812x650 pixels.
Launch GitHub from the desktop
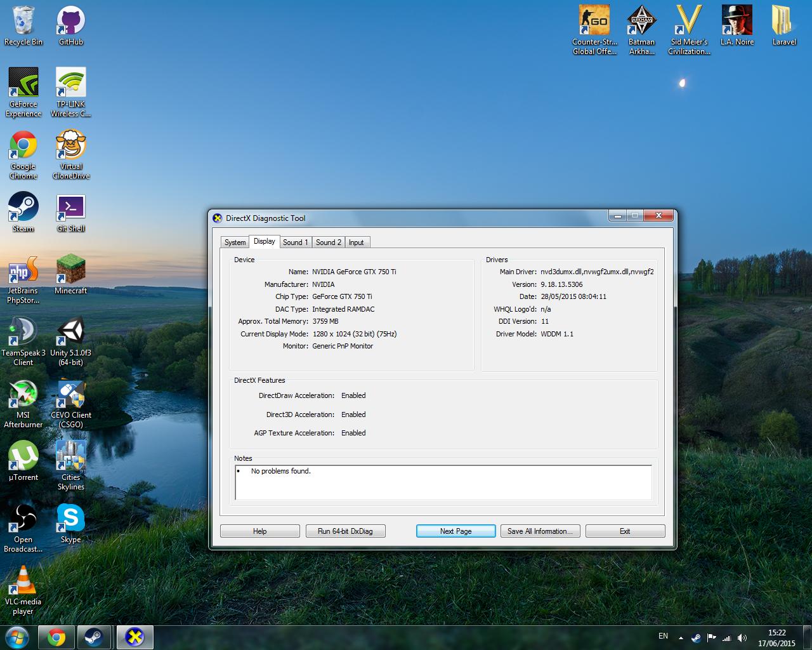[x=71, y=26]
